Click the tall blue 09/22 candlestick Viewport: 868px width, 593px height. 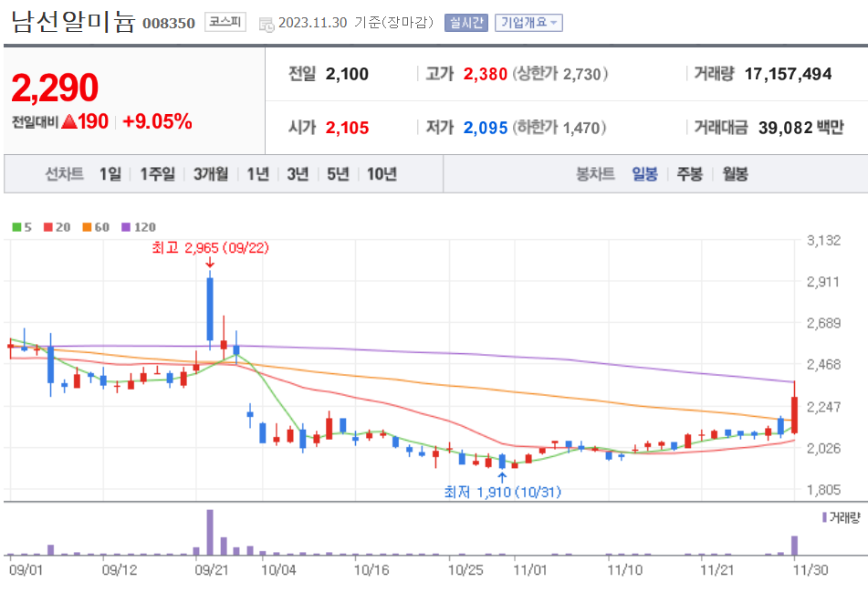click(210, 309)
